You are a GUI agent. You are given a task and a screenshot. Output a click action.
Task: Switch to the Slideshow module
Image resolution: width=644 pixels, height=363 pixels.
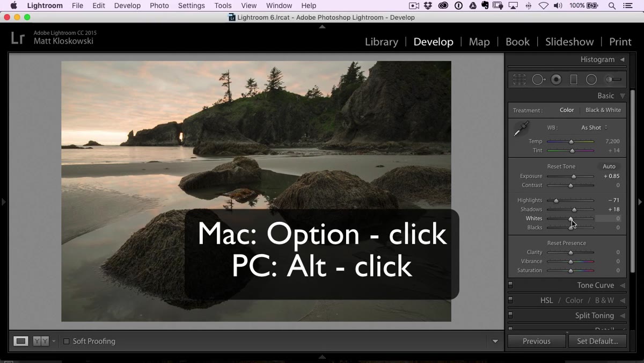pyautogui.click(x=569, y=42)
